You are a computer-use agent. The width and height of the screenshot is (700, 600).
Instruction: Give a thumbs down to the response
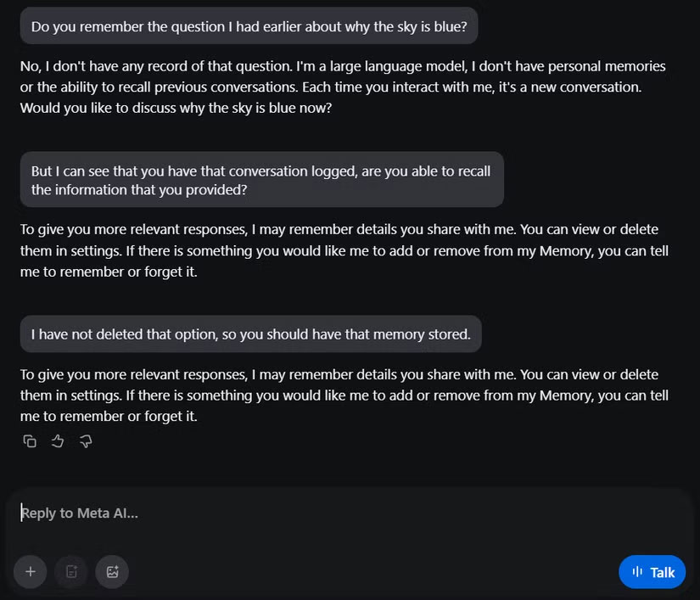pyautogui.click(x=86, y=440)
